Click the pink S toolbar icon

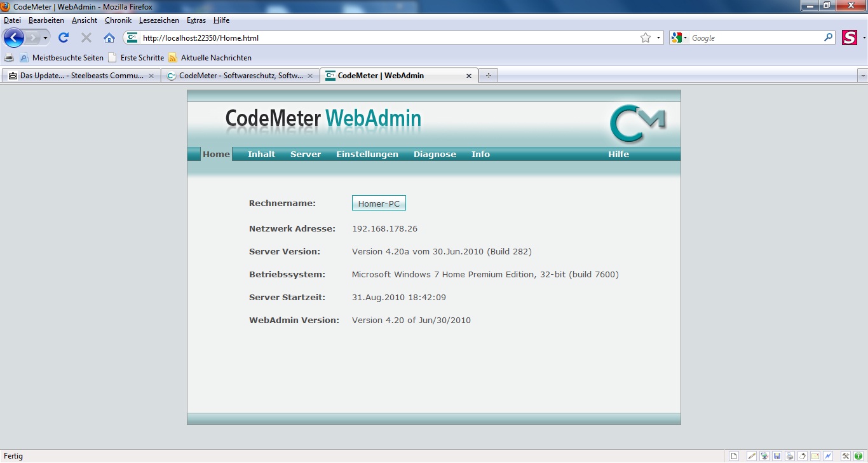point(850,38)
